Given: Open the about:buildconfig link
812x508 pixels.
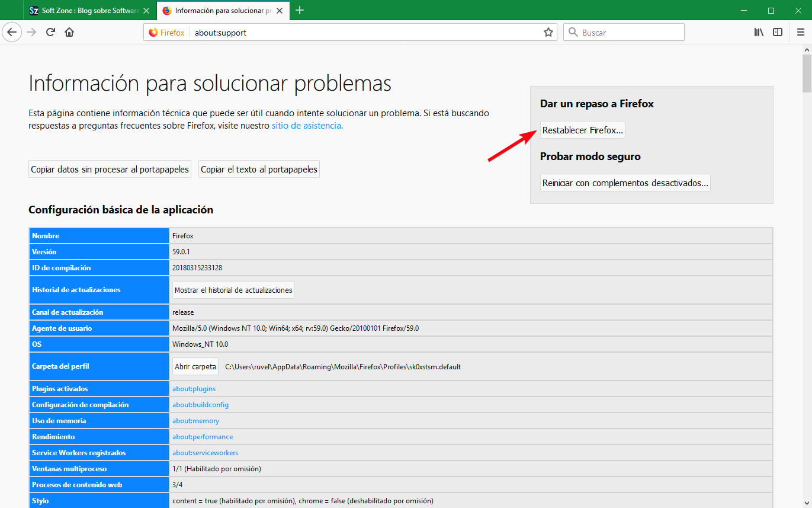Looking at the screenshot, I should pos(200,405).
